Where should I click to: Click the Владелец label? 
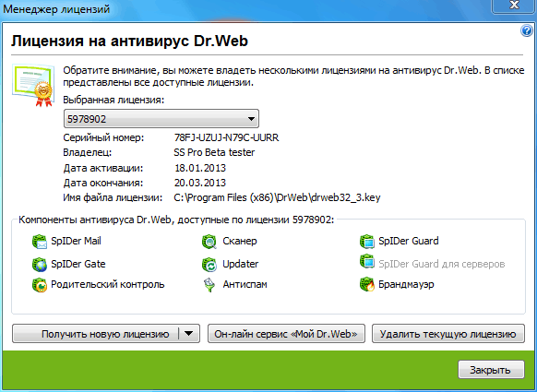click(88, 152)
